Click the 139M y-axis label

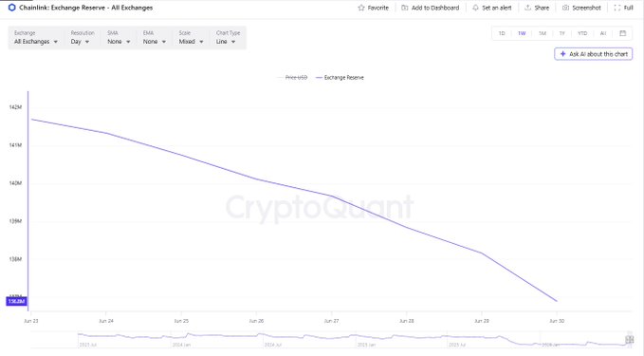(x=15, y=221)
